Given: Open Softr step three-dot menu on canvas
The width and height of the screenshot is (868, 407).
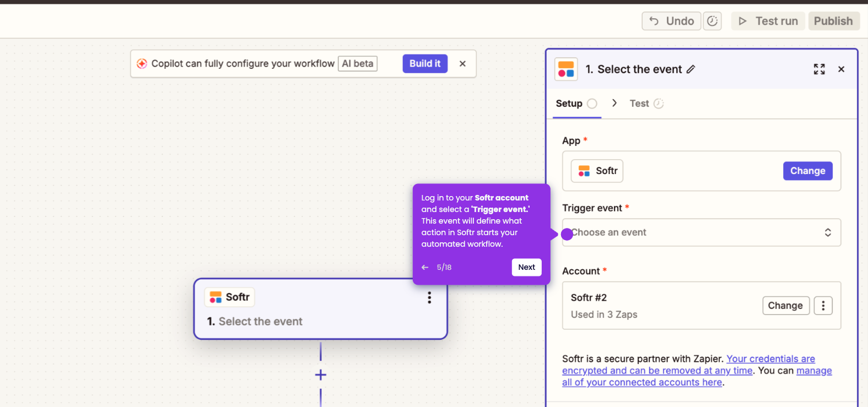Looking at the screenshot, I should point(429,298).
